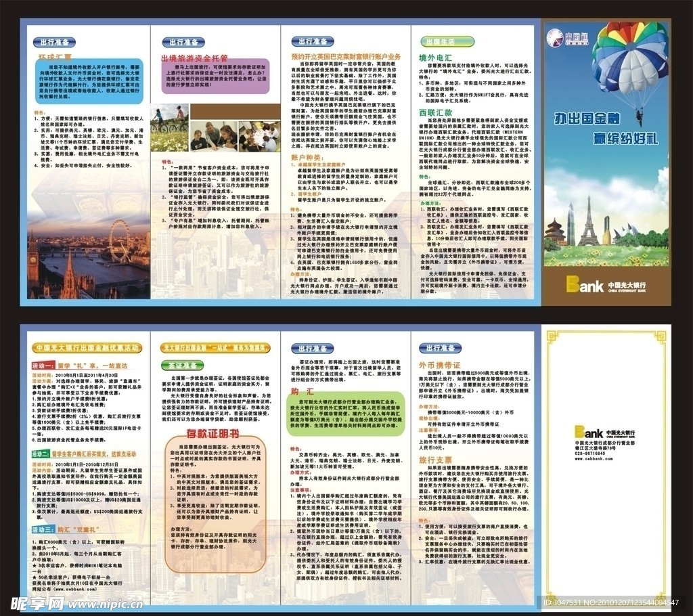Click the Eiffel Tower illustration
The image size is (693, 616).
pyautogui.click(x=588, y=221)
